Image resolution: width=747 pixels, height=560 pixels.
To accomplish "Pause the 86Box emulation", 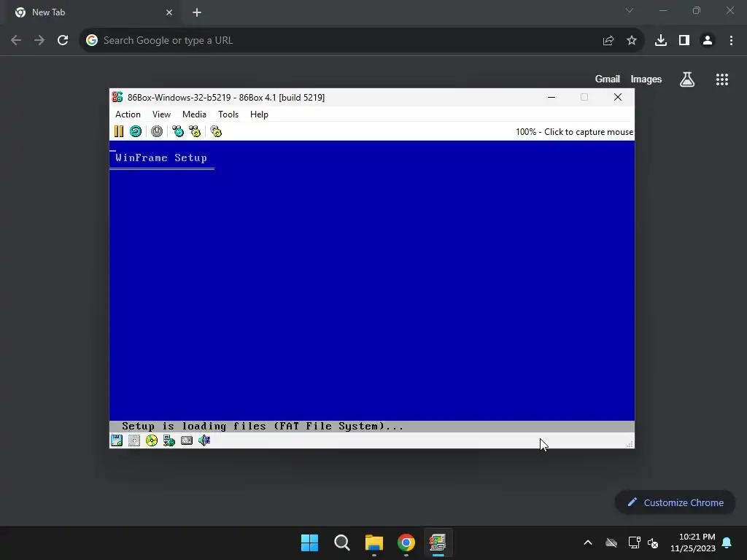I will point(119,131).
